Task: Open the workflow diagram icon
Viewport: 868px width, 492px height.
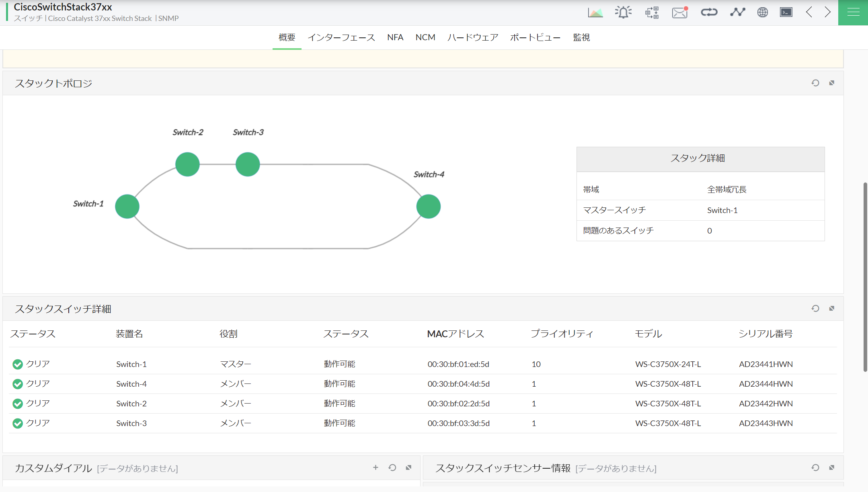Action: [652, 12]
